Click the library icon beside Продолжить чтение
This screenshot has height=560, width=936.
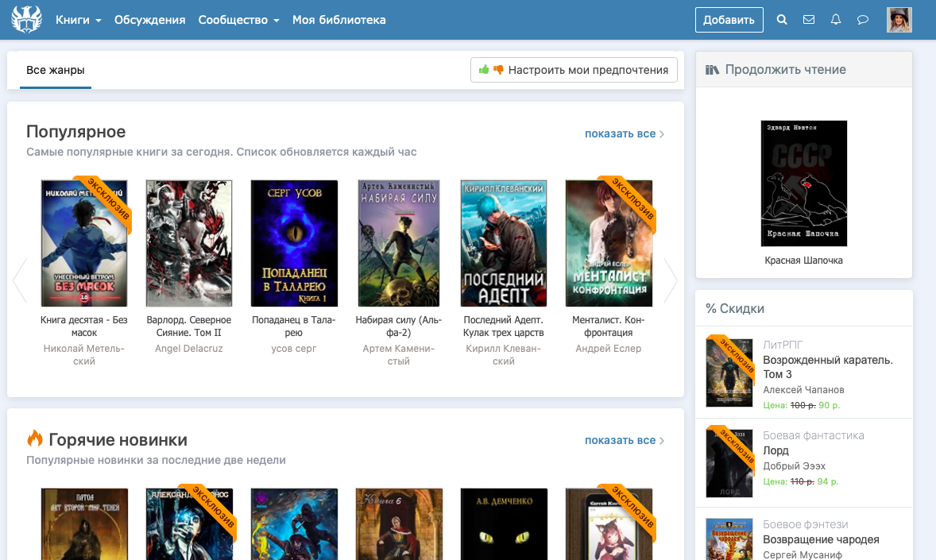point(712,70)
